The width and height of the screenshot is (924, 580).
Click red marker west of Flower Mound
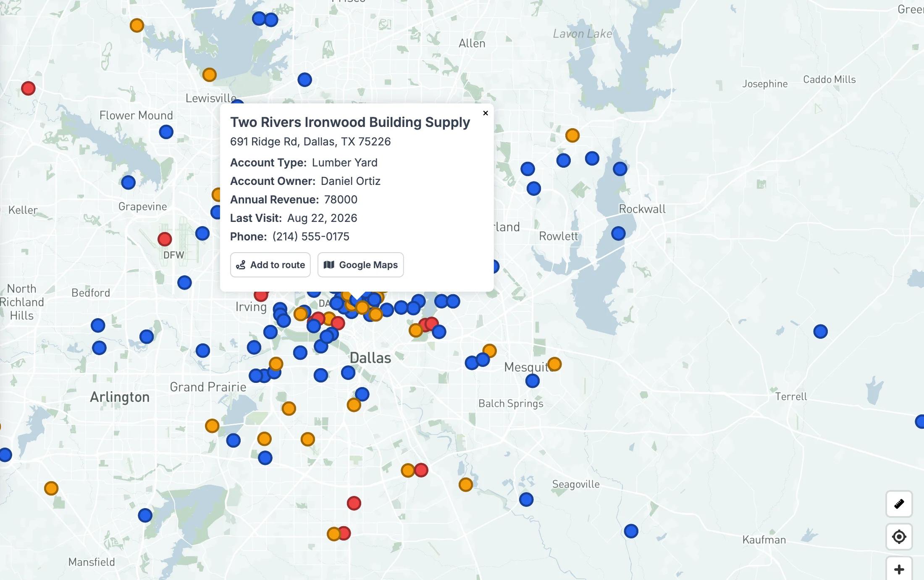[28, 88]
